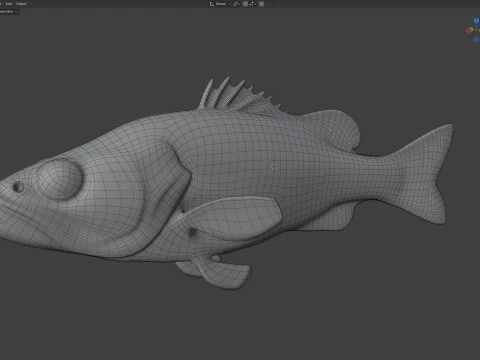Click the negative Z axis gizmo circle

476,39
